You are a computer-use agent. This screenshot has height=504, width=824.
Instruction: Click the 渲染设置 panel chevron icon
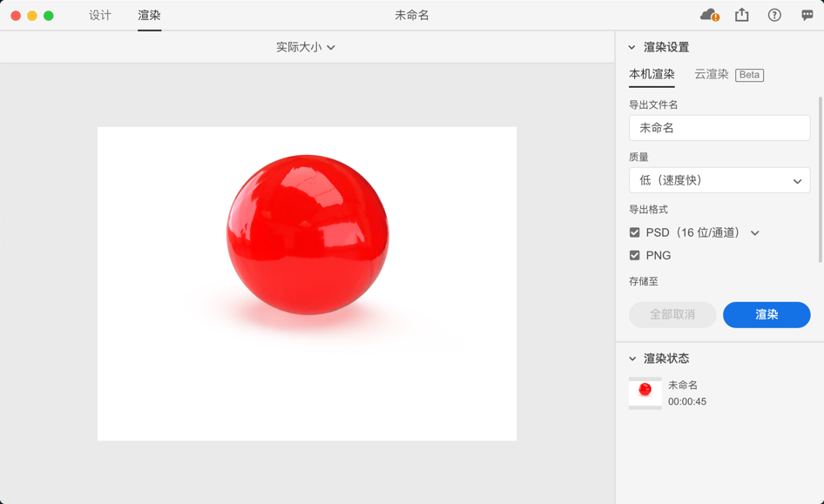631,48
